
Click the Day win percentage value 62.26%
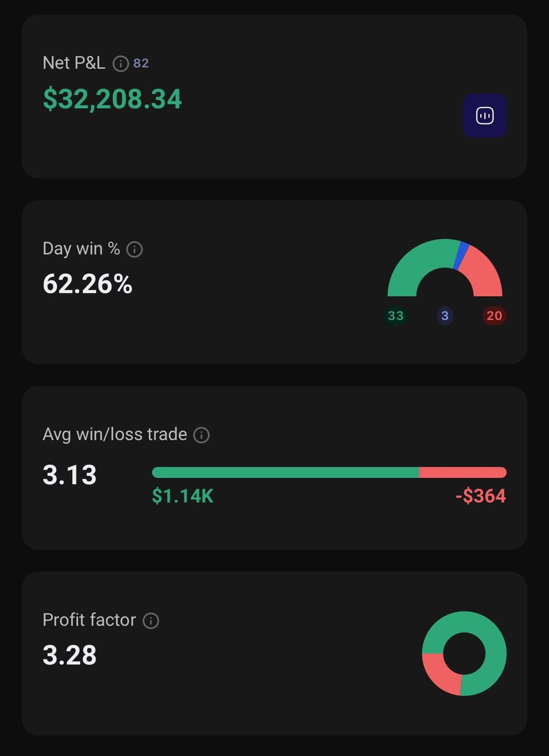pos(87,284)
